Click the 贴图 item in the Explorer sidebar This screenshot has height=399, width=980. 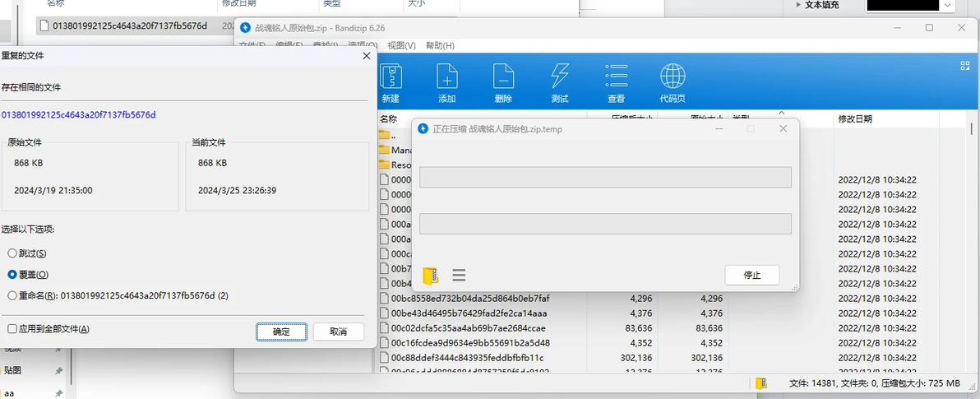12,370
